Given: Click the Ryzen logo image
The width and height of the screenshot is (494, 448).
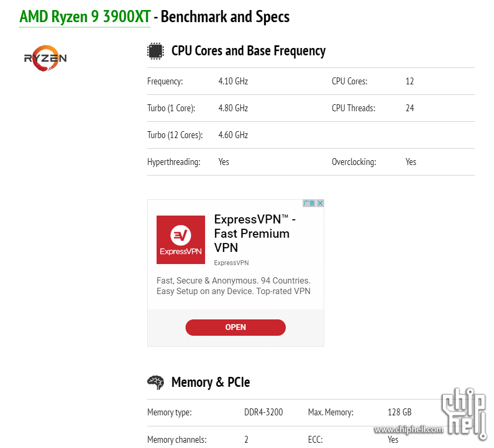Looking at the screenshot, I should [45, 59].
